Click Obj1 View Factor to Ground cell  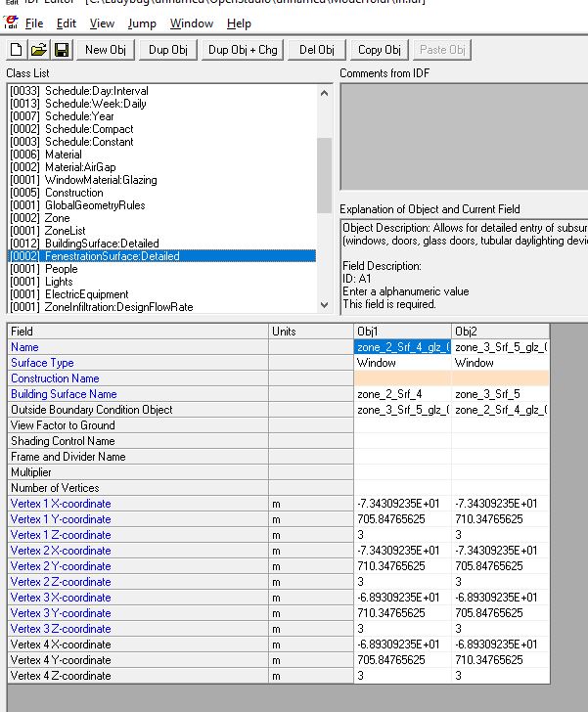point(402,425)
